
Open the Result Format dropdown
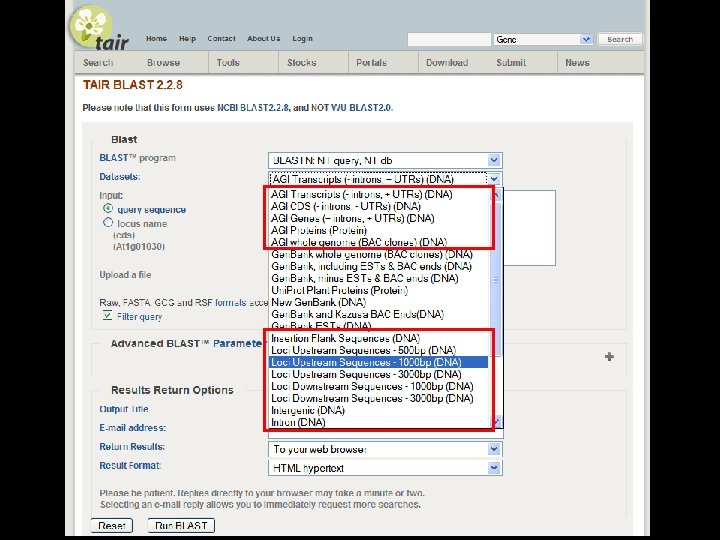coord(385,468)
